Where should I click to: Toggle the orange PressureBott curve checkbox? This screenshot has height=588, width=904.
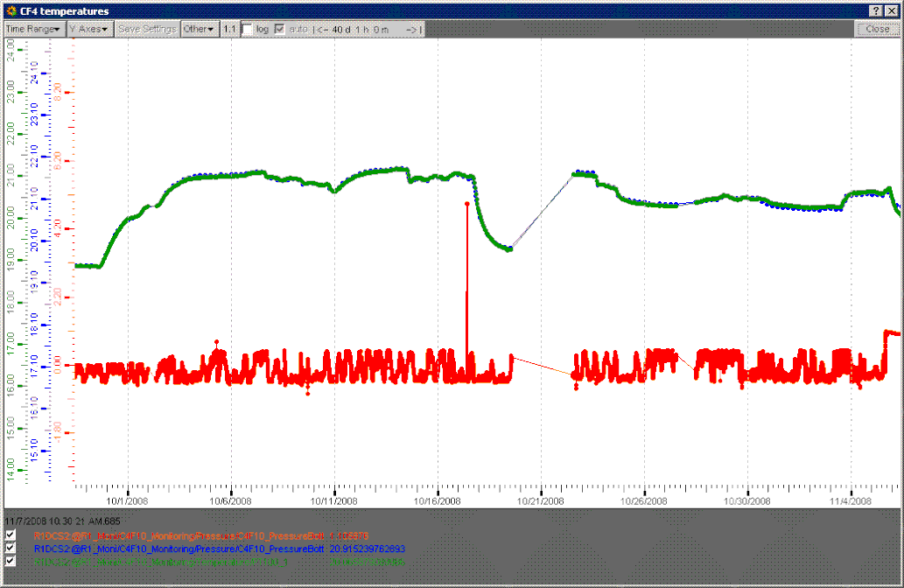11,535
